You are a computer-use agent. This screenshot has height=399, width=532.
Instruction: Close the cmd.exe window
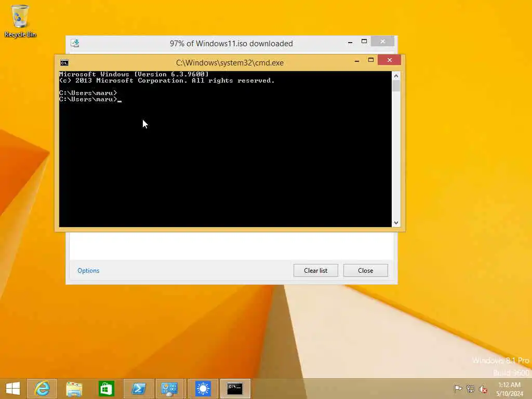389,60
